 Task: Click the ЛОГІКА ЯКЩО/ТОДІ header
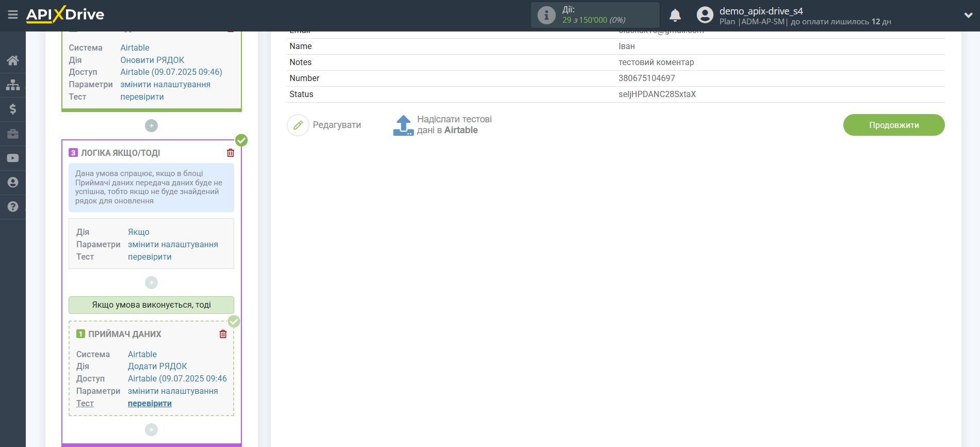tap(120, 153)
